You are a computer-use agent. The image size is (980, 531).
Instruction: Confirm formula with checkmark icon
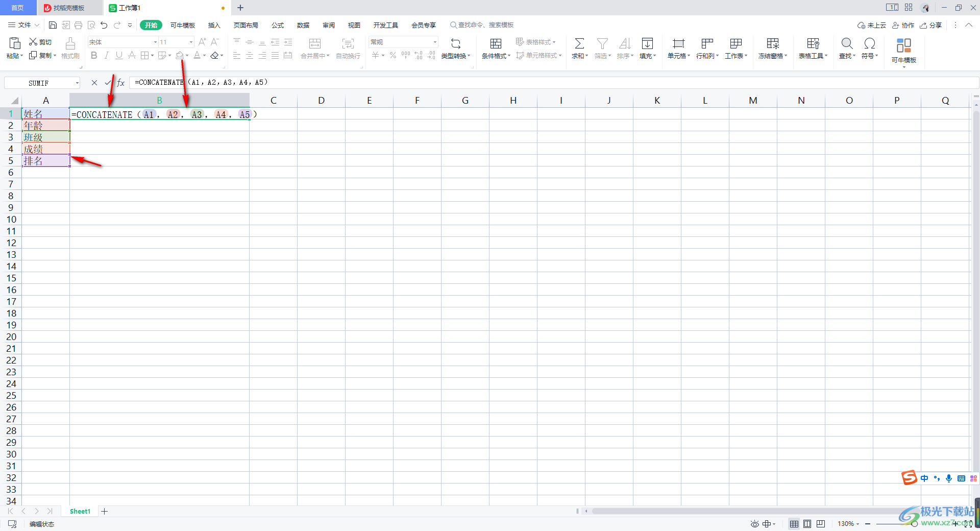coord(108,83)
